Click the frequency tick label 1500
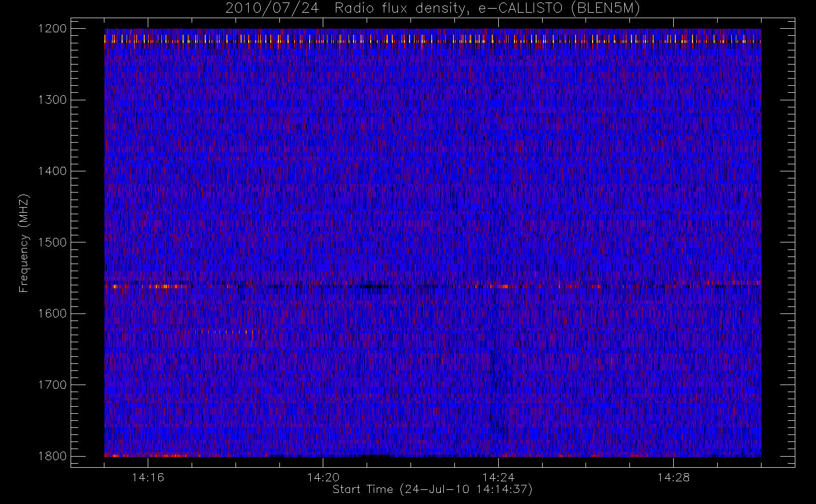 click(x=52, y=242)
